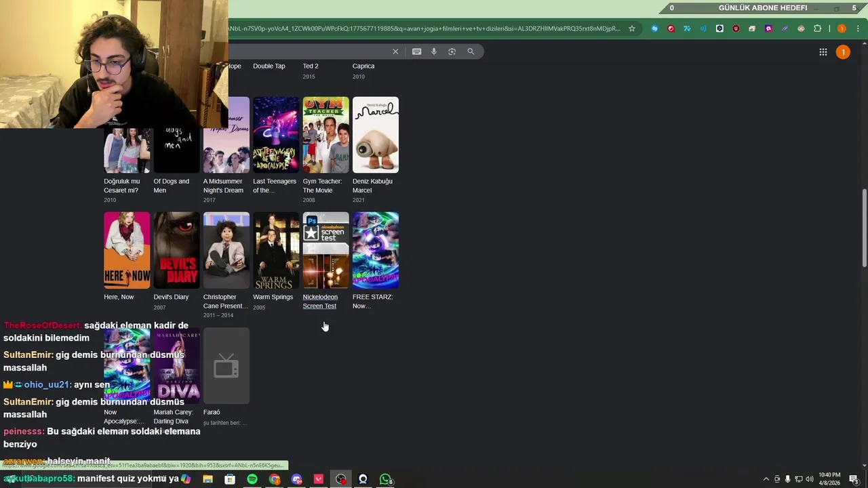
Task: Open OBS Studio from the taskbar
Action: coord(341,479)
